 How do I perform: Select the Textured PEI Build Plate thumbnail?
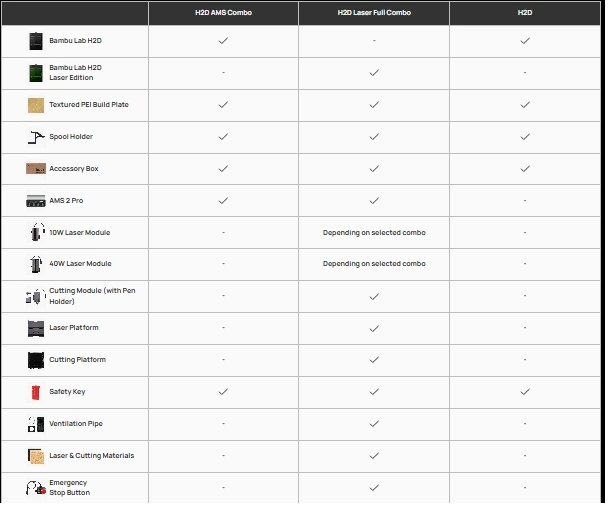pos(36,105)
